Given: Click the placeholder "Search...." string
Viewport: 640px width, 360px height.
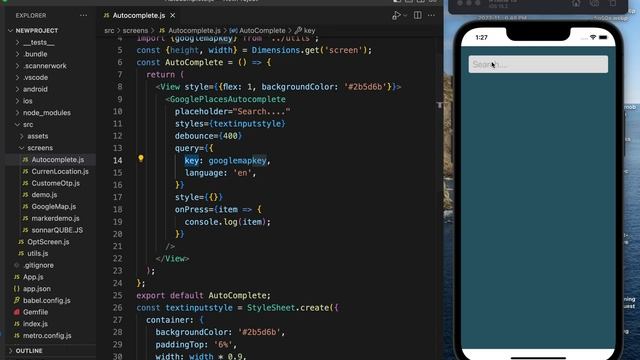Looking at the screenshot, I should (261, 111).
